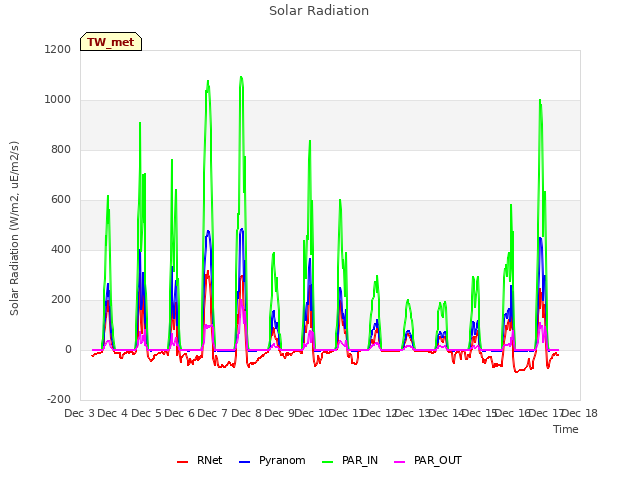Click the 1200 y-axis tick label
The height and width of the screenshot is (480, 640).
pyautogui.click(x=58, y=50)
